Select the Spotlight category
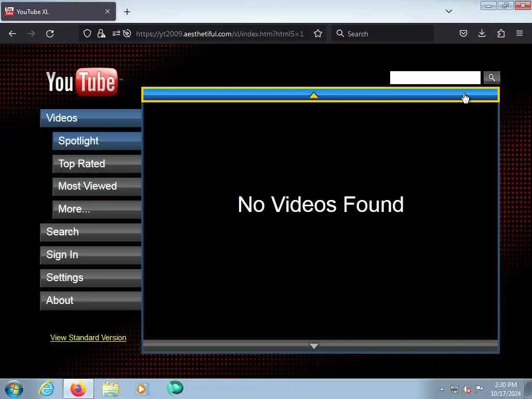The image size is (532, 399). 97,141
